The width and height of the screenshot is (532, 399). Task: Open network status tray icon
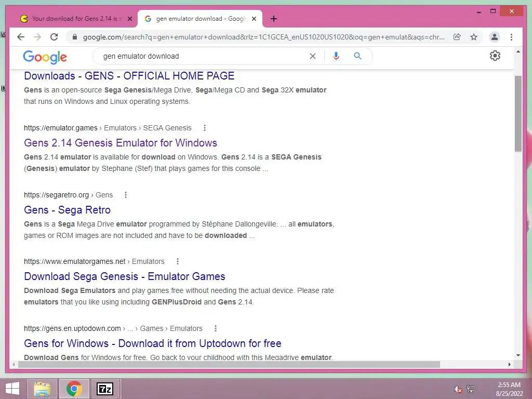[x=471, y=389]
